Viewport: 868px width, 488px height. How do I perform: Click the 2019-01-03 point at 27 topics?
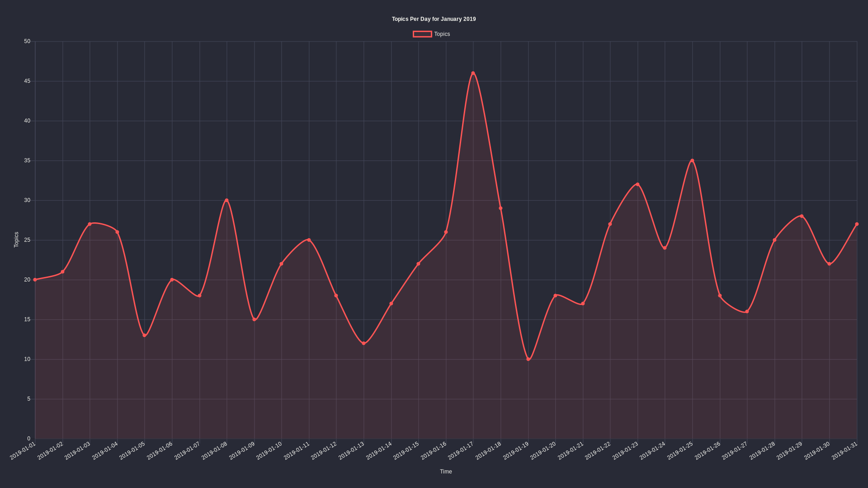point(90,224)
